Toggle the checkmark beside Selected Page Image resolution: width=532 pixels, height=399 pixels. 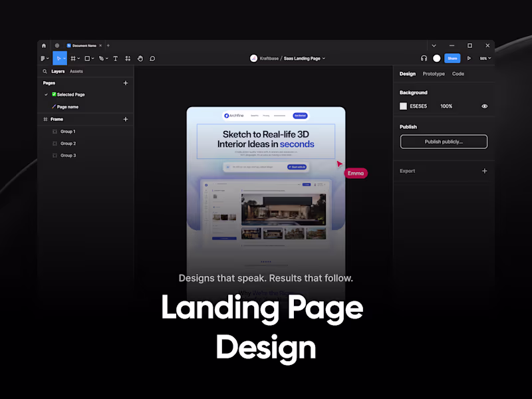pyautogui.click(x=46, y=94)
